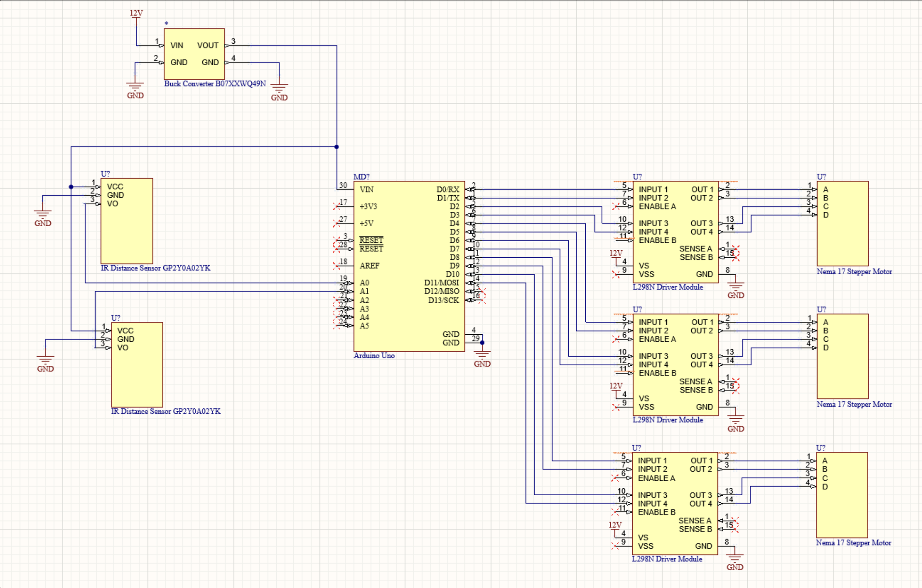Image resolution: width=922 pixels, height=588 pixels.
Task: Select the D9 digital pin on the Arduino
Action: coord(454,266)
